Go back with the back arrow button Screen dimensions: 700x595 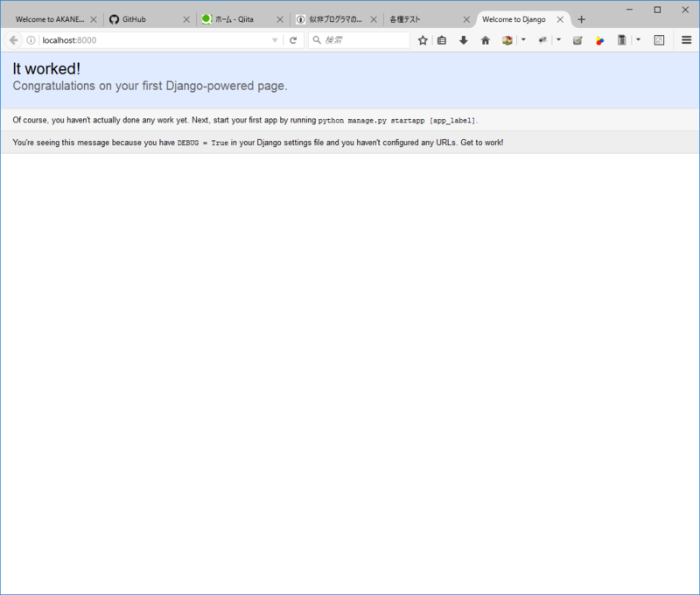[x=13, y=40]
